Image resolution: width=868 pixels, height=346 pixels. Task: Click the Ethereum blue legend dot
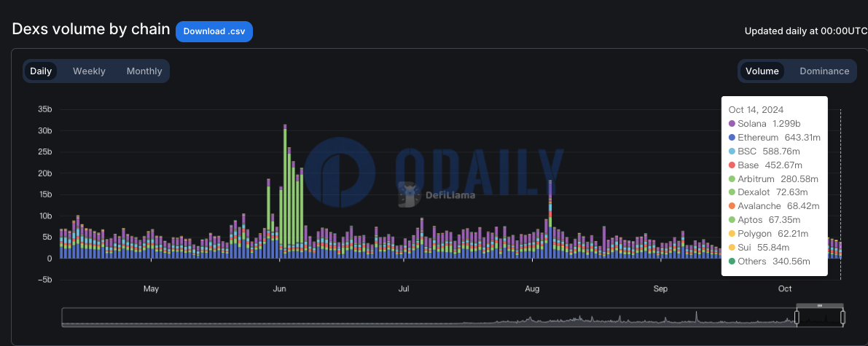(732, 137)
